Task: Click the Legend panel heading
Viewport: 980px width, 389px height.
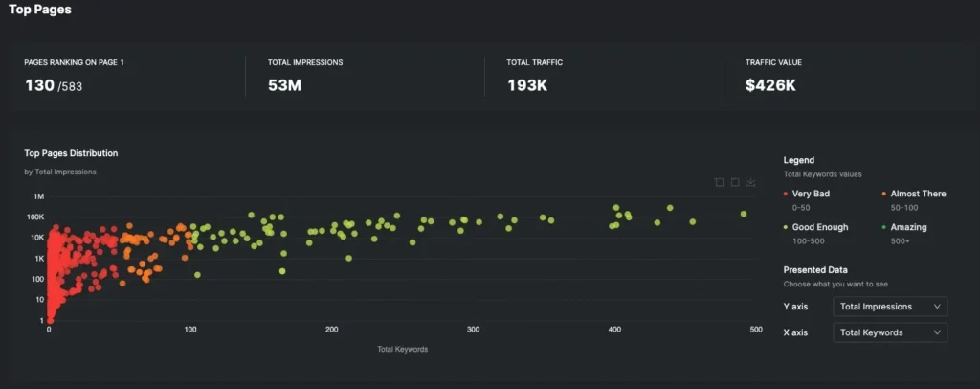Action: [798, 160]
